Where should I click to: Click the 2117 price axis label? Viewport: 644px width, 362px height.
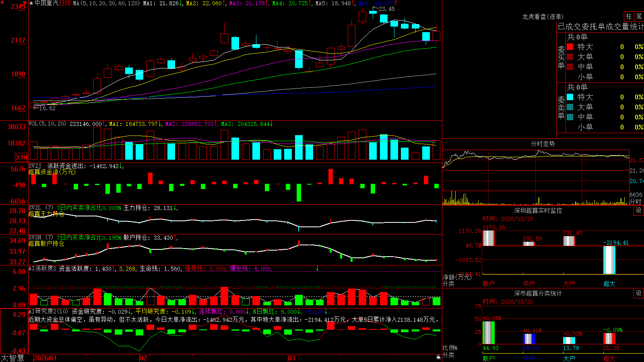(x=18, y=40)
